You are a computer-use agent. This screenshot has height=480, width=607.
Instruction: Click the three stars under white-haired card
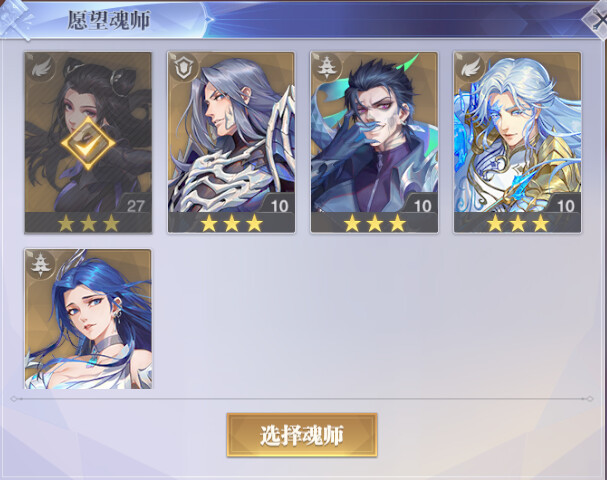[518, 224]
